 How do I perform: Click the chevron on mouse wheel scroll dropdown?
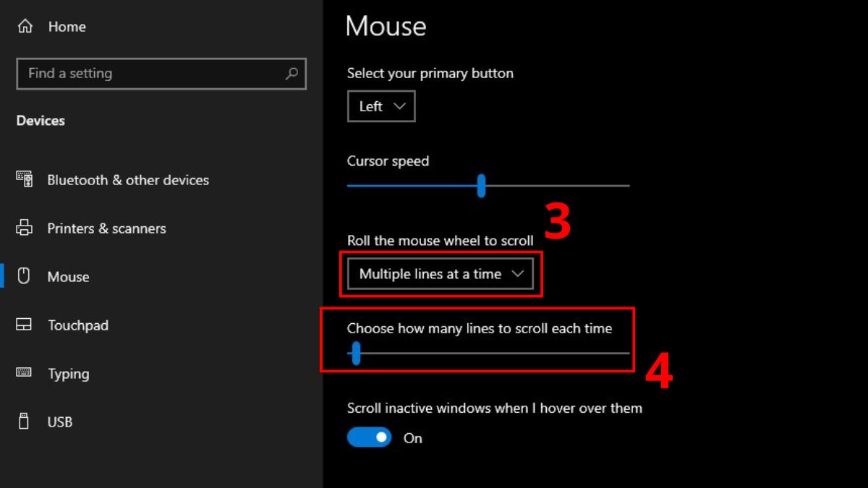(x=517, y=274)
